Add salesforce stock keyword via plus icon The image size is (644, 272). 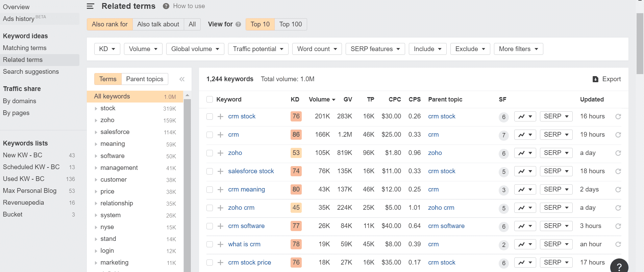(x=221, y=171)
